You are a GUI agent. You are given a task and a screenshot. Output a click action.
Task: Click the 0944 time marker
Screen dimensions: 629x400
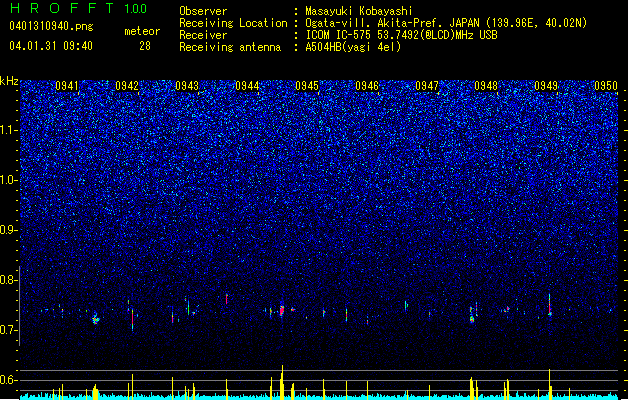pyautogui.click(x=247, y=86)
